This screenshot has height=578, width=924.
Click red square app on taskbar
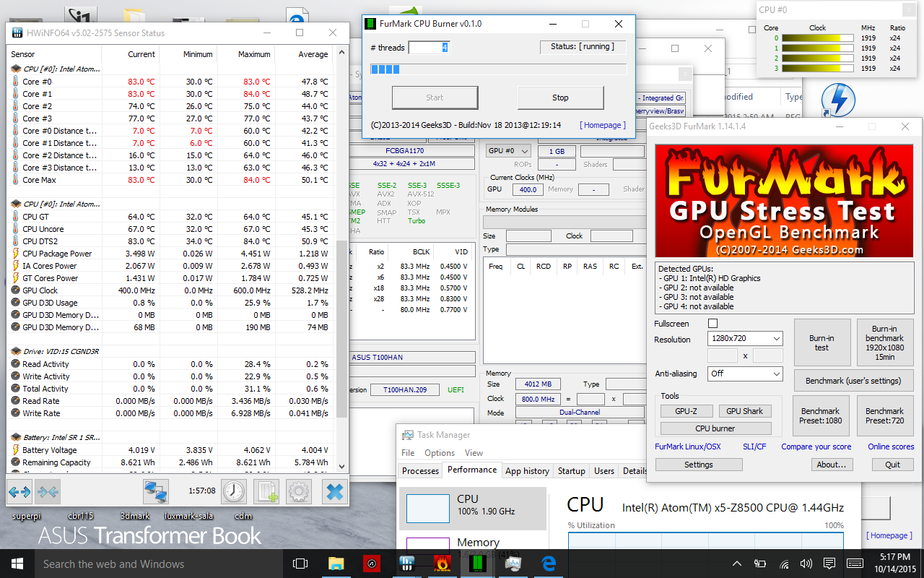click(371, 564)
